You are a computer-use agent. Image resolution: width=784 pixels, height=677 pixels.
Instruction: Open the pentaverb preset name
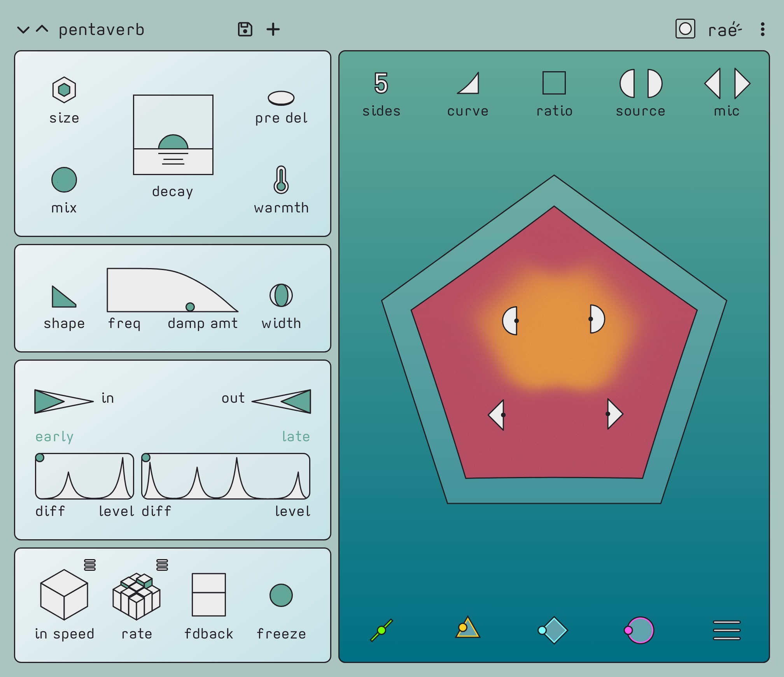[101, 30]
